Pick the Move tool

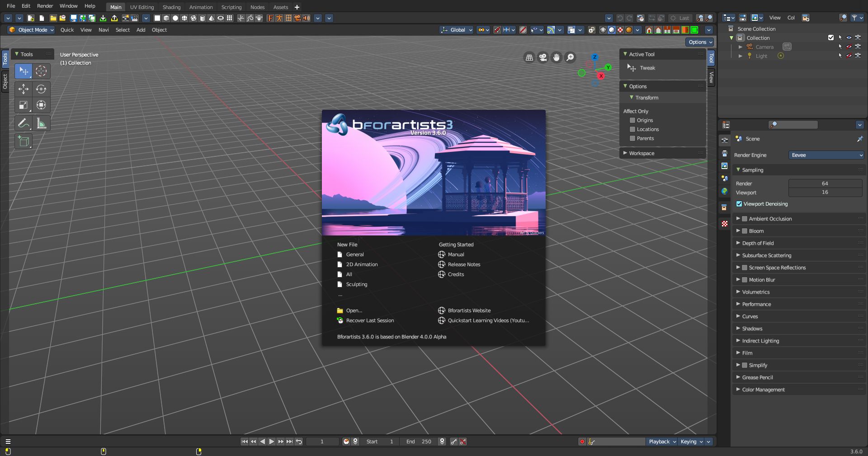coord(24,89)
